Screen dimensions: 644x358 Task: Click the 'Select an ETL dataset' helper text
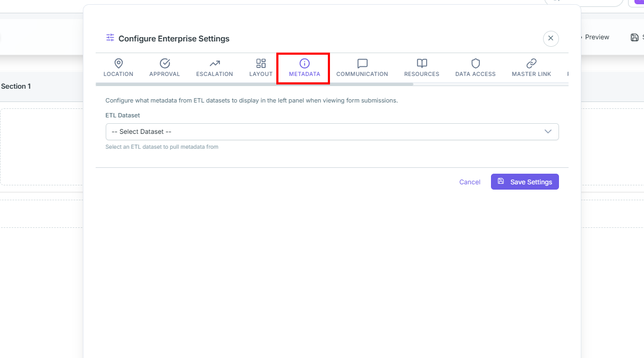point(162,147)
